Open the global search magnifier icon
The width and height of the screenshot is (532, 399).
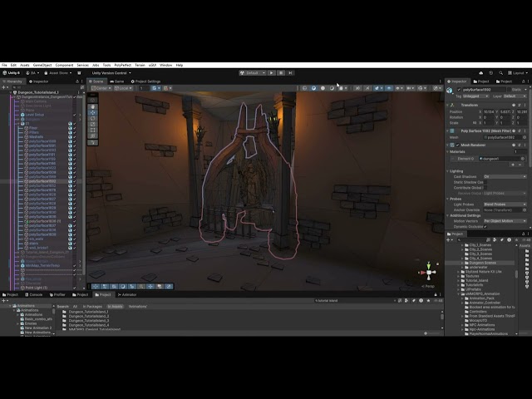coord(500,73)
